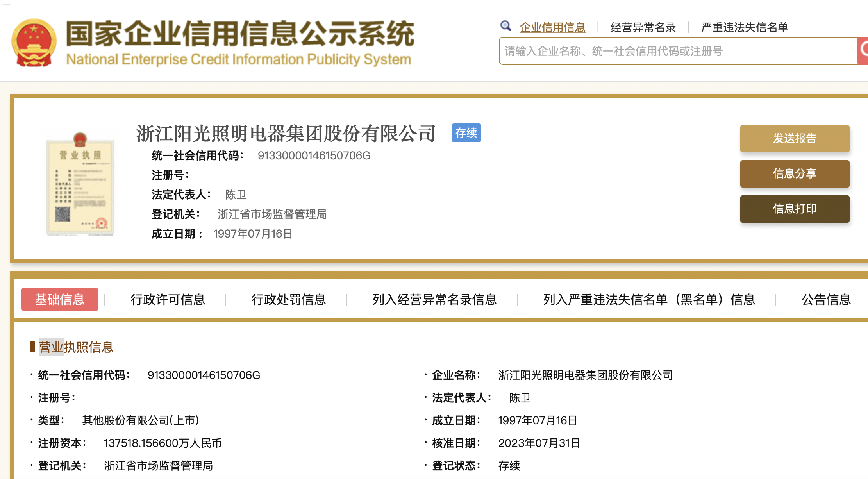The width and height of the screenshot is (868, 479).
Task: Select the 企业信用信息 search category
Action: [552, 27]
